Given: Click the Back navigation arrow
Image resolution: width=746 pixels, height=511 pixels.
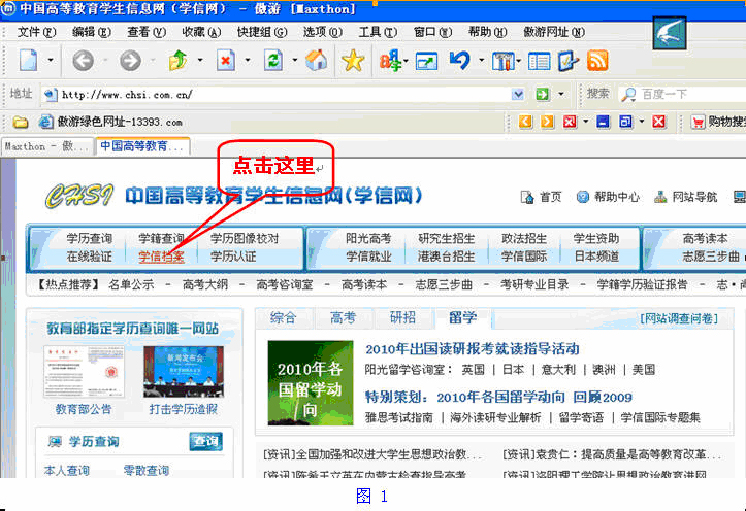Looking at the screenshot, I should click(83, 61).
